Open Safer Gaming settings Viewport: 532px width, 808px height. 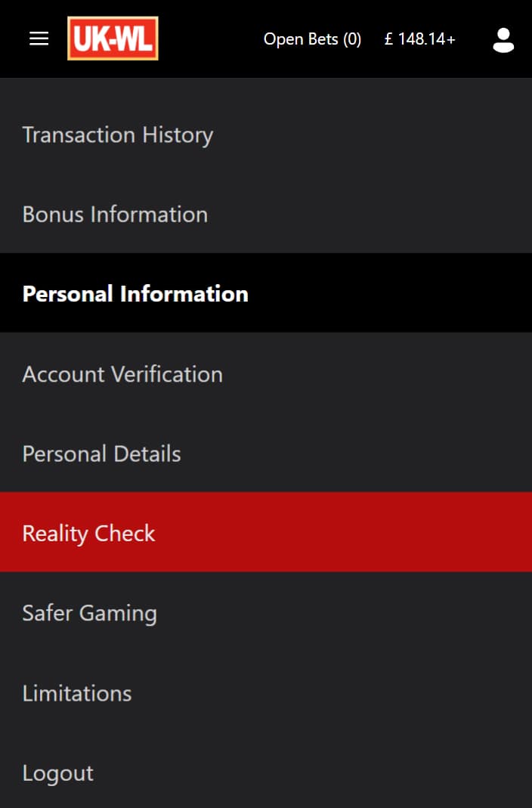coord(266,613)
